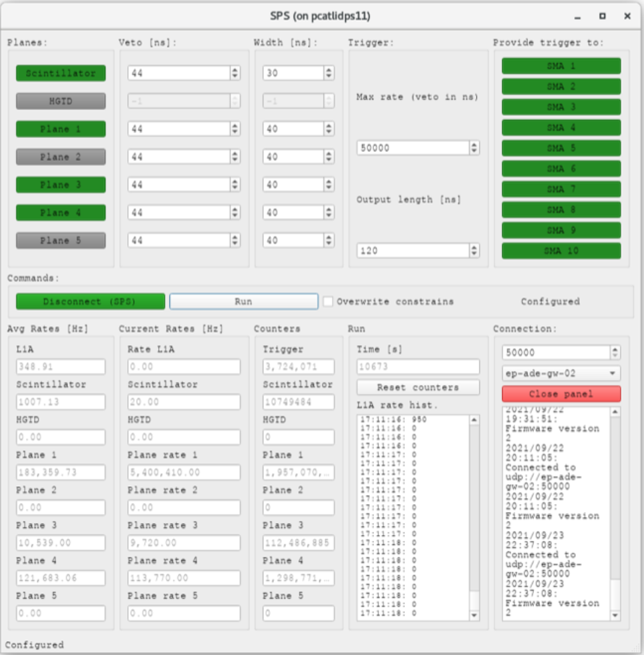The height and width of the screenshot is (655, 644).
Task: Click the L1A average rate field 348.91
Action: [61, 367]
